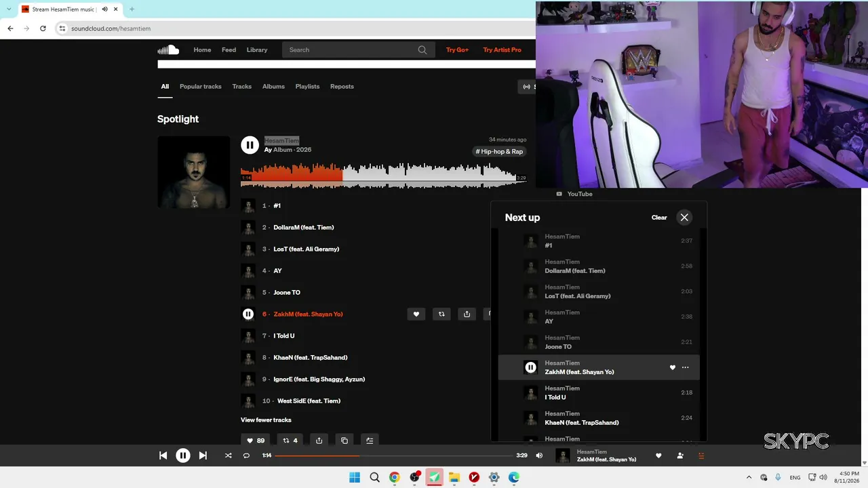
Task: Open the Windows Start menu
Action: pos(355,477)
